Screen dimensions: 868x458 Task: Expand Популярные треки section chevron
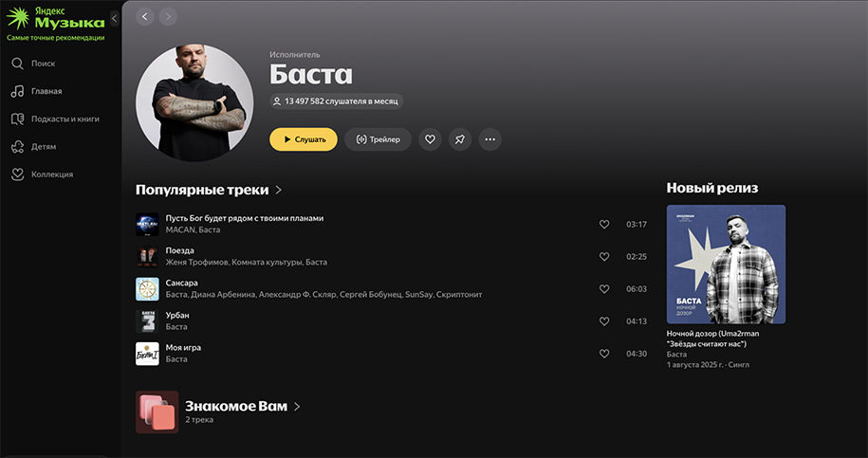click(279, 190)
